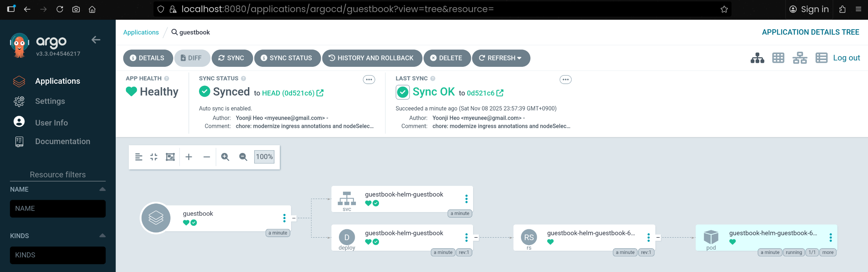868x272 pixels.
Task: Focus the NAME filter input field
Action: coord(58,209)
